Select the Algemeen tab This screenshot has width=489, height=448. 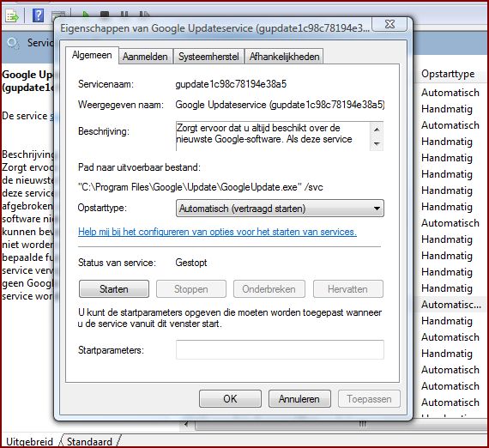coord(92,55)
